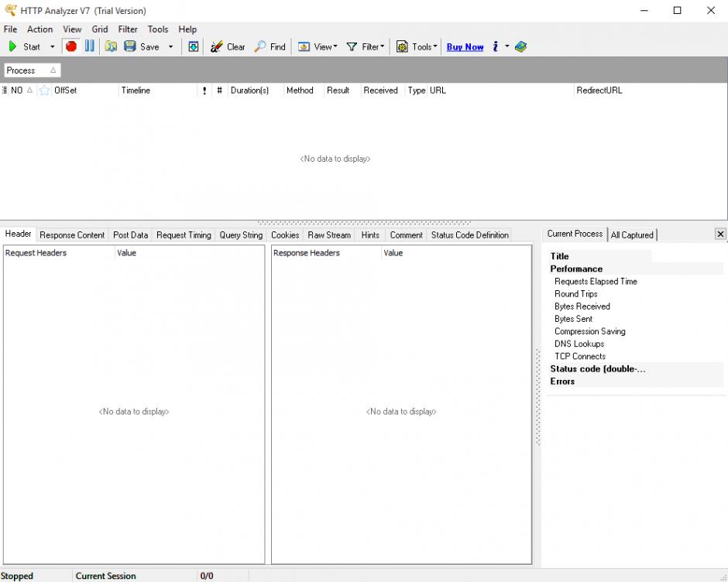
Task: Open the Filter funnel dropdown
Action: (366, 47)
